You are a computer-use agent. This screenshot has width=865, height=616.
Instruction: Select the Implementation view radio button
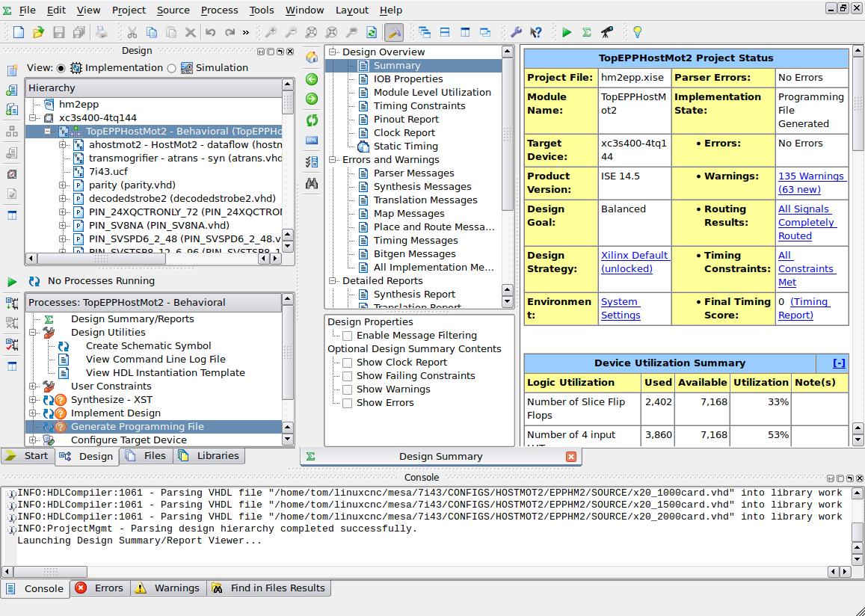coord(61,68)
